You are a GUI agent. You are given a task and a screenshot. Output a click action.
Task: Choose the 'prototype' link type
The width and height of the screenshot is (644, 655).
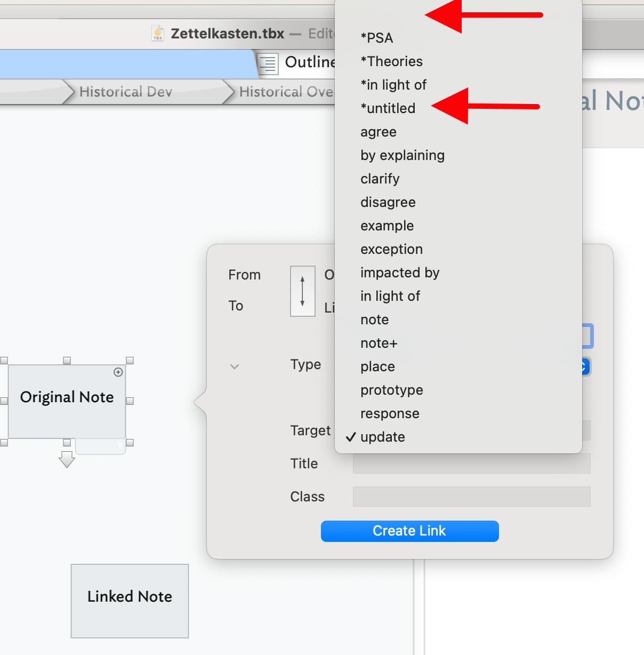[x=391, y=390]
